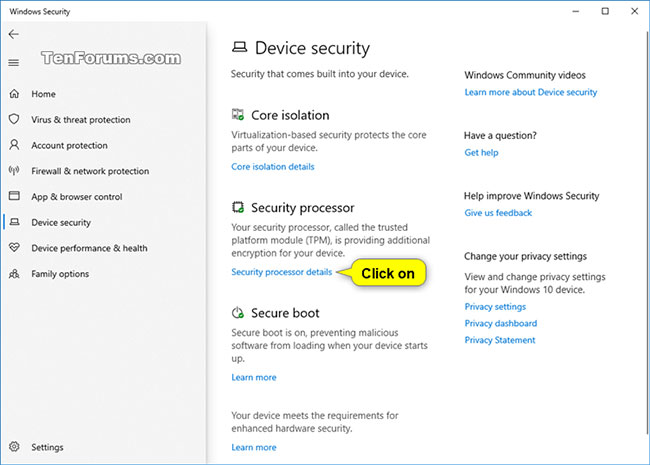Click the Account protection person icon
The height and width of the screenshot is (465, 650).
14,145
